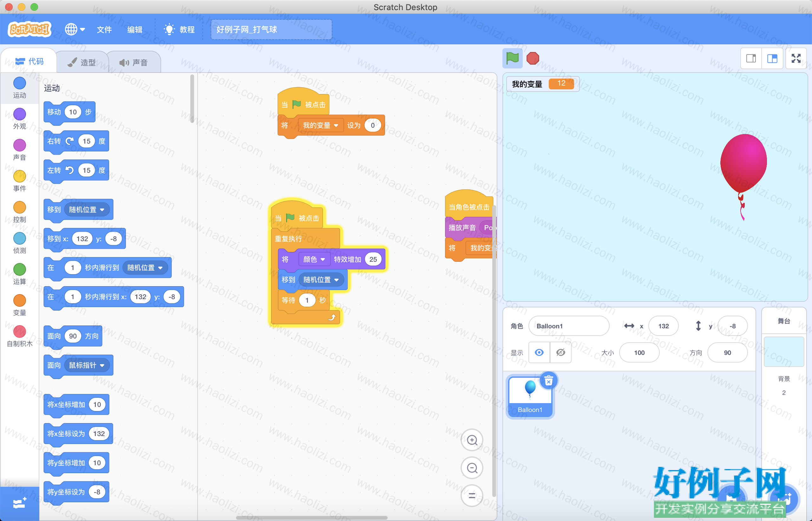Click the block palette vertical scrollbar
Screen dimensions: 812x521
pyautogui.click(x=192, y=99)
